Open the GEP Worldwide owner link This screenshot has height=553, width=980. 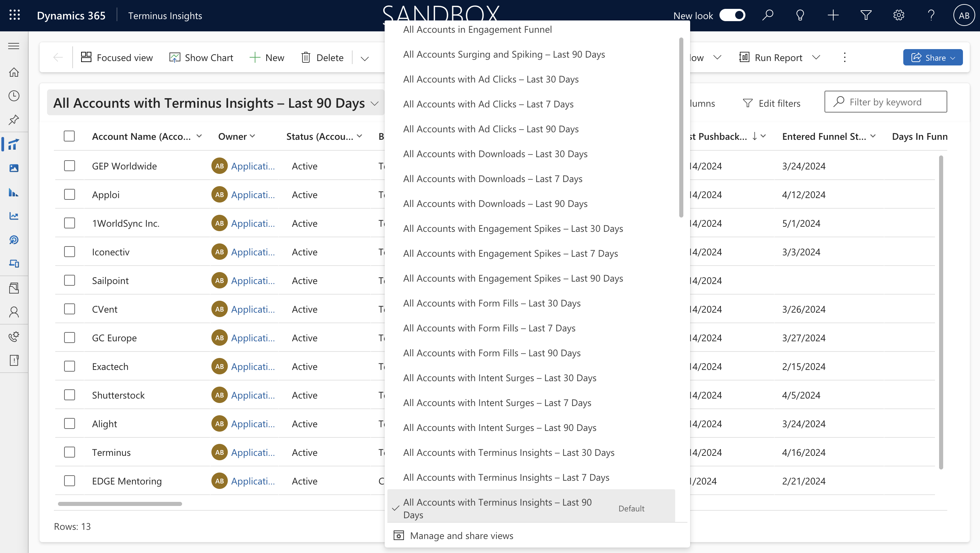[253, 166]
